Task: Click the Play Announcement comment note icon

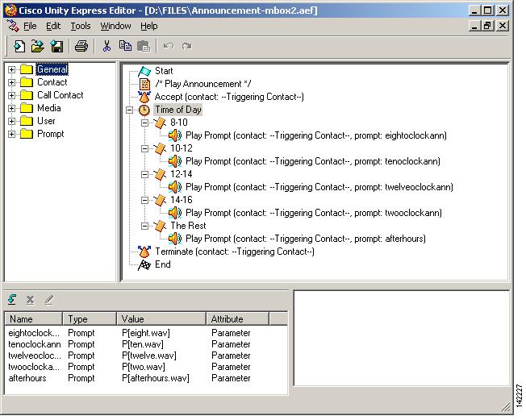Action: tap(144, 84)
